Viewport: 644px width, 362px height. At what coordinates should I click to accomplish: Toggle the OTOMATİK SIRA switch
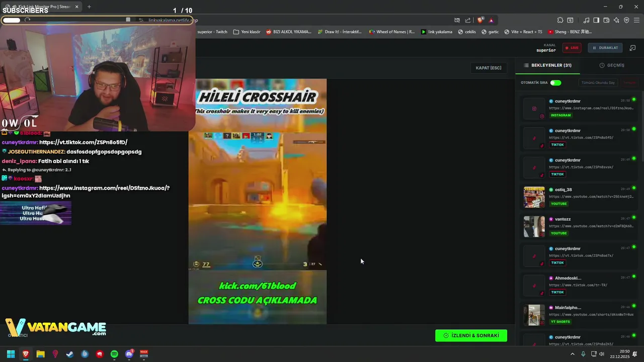click(x=555, y=82)
